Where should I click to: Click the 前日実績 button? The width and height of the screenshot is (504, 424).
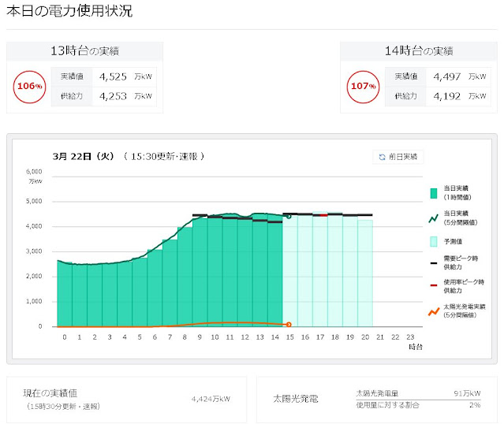click(x=398, y=157)
